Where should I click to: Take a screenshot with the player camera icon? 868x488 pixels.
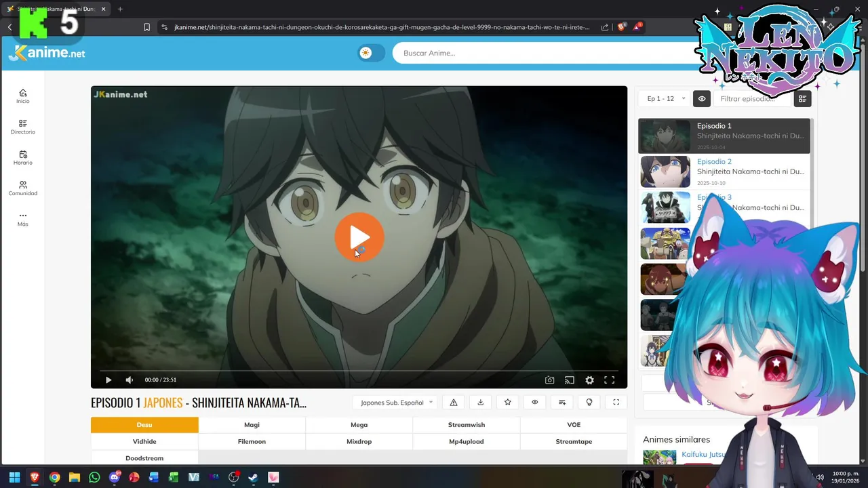(x=550, y=380)
